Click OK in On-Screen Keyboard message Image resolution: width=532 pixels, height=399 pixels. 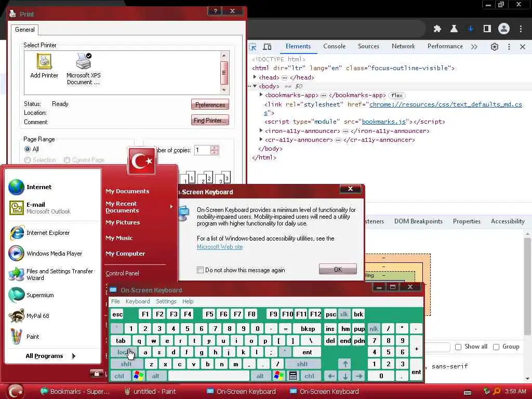coord(338,269)
